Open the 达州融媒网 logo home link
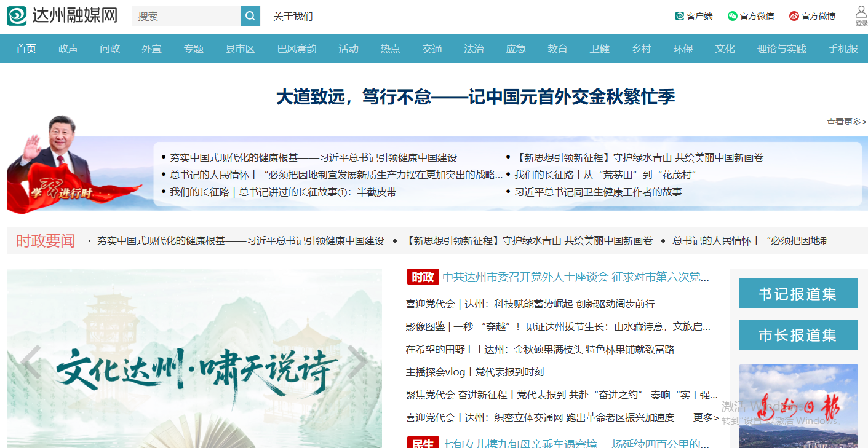The width and height of the screenshot is (868, 448). tap(63, 16)
